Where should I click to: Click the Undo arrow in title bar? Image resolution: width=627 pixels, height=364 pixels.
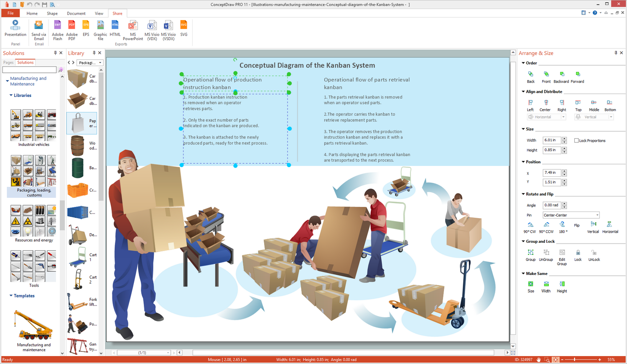(29, 5)
